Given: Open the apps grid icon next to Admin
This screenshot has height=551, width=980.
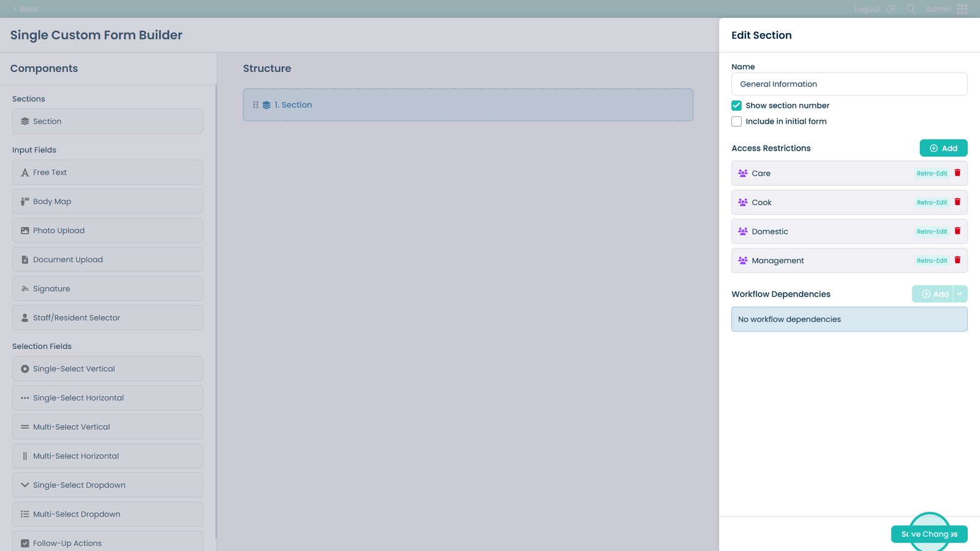Looking at the screenshot, I should 962,9.
